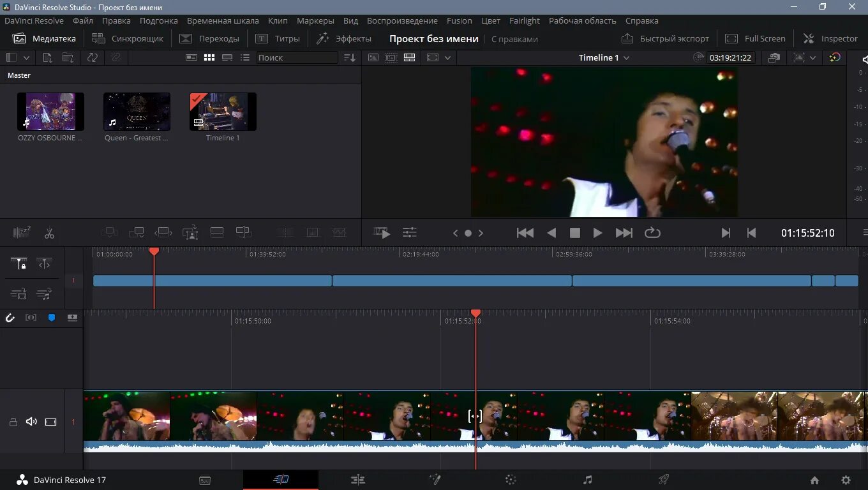Open the Inspector panel
The height and width of the screenshot is (490, 868).
coord(830,38)
